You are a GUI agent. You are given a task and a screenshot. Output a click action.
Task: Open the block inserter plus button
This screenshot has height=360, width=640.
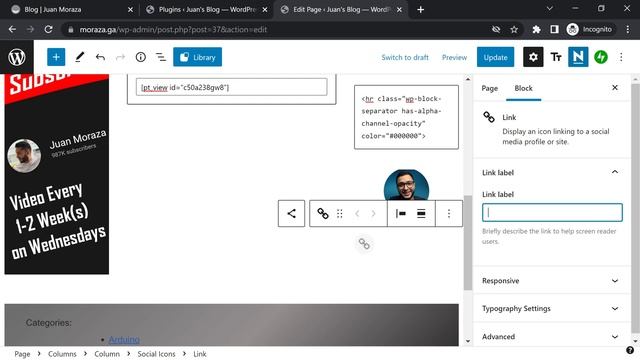pos(56,57)
